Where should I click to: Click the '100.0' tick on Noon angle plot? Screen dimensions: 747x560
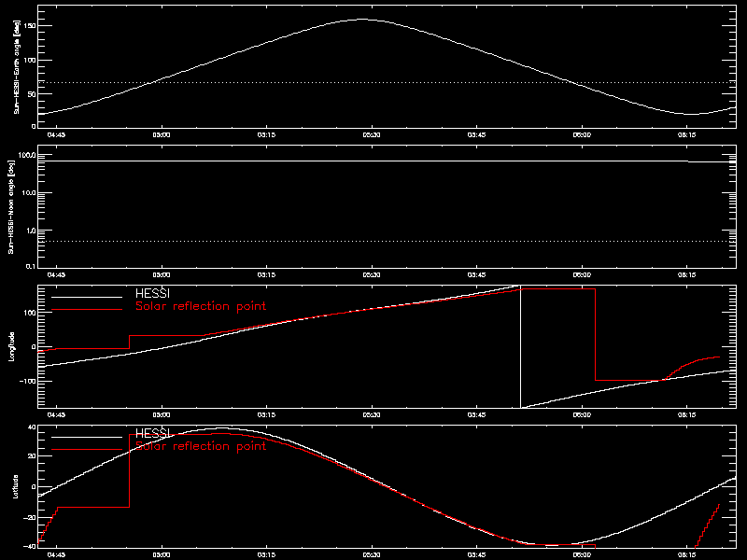point(27,155)
